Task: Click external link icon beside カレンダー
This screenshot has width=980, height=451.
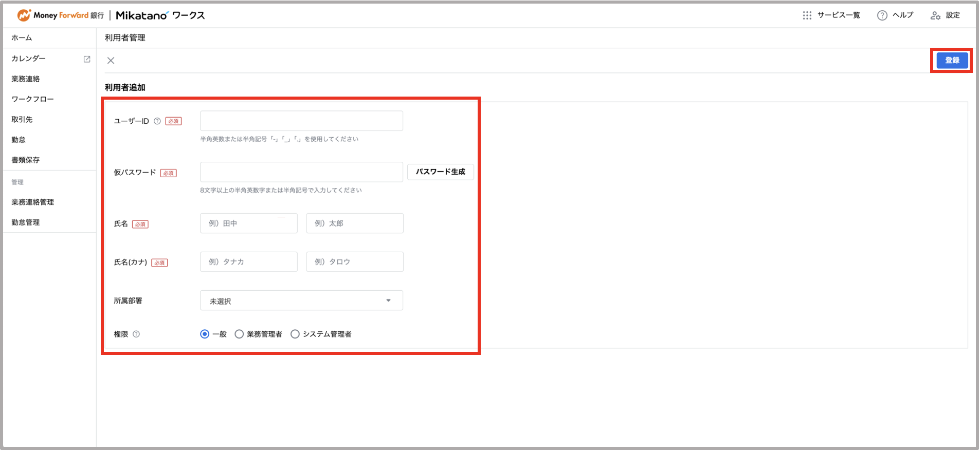Action: (x=87, y=59)
